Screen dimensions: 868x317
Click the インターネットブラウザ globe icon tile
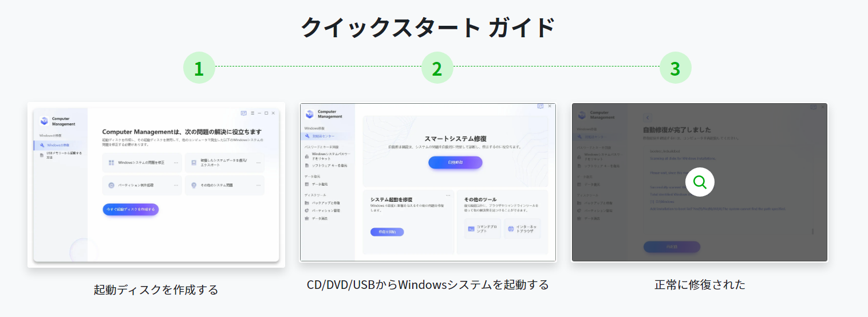522,228
